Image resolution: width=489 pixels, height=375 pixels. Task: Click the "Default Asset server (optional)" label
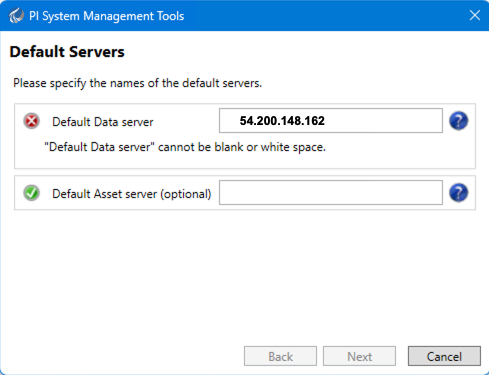[x=132, y=194]
